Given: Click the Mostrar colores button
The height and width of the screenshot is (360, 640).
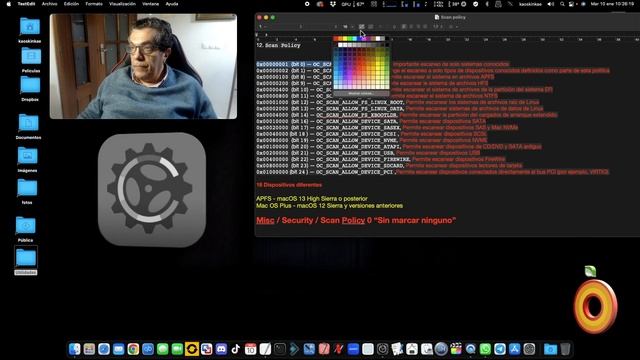Looking at the screenshot, I should (x=360, y=93).
